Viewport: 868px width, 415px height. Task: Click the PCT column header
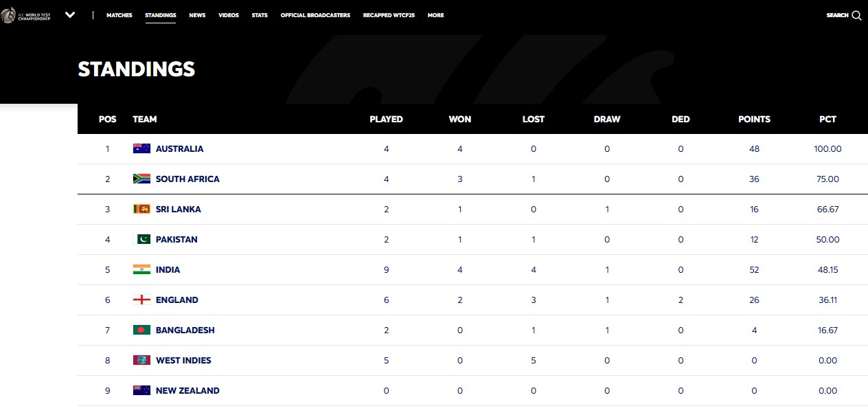click(827, 119)
